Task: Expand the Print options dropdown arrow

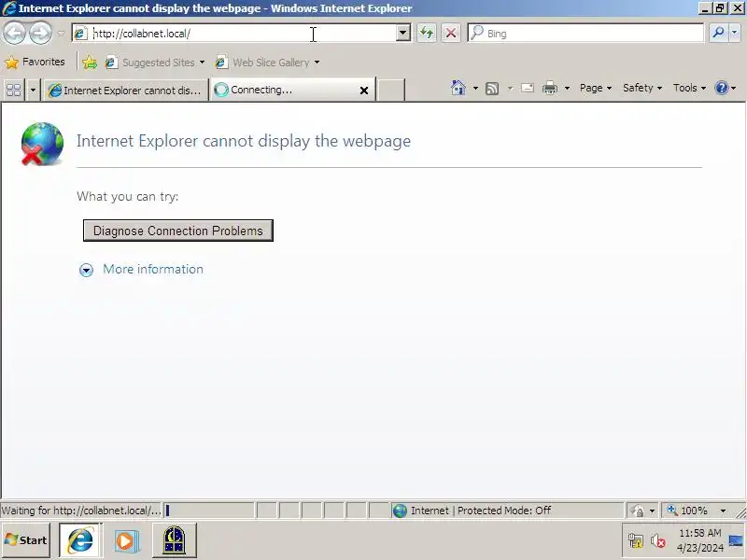Action: point(567,88)
